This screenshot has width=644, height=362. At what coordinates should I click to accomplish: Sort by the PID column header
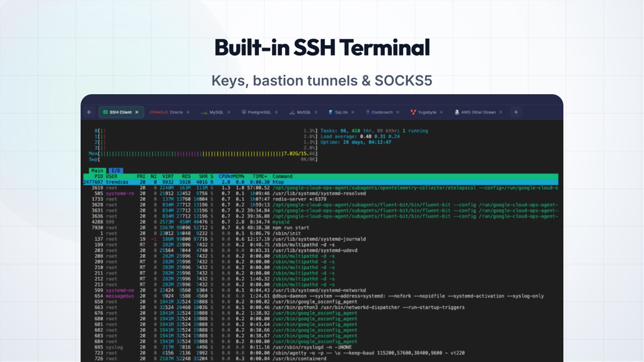tap(99, 176)
